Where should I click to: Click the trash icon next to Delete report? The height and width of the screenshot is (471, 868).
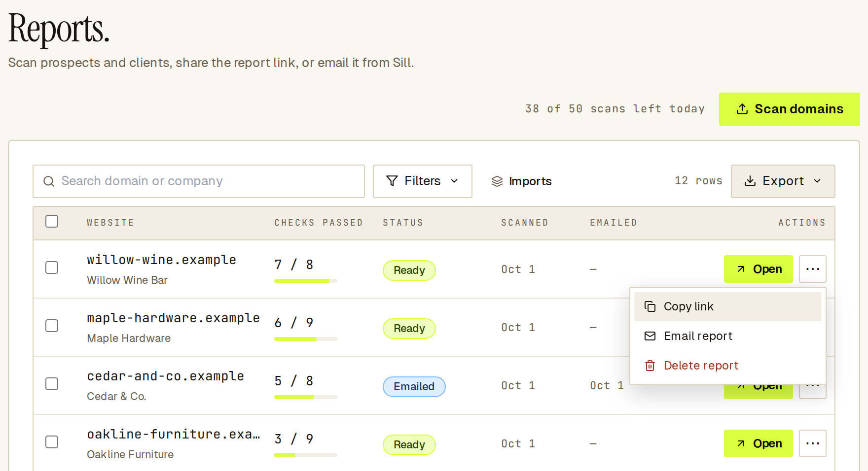(x=650, y=366)
